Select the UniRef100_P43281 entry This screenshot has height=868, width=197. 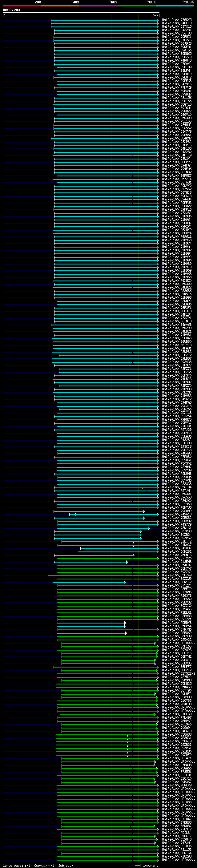(x=177, y=30)
